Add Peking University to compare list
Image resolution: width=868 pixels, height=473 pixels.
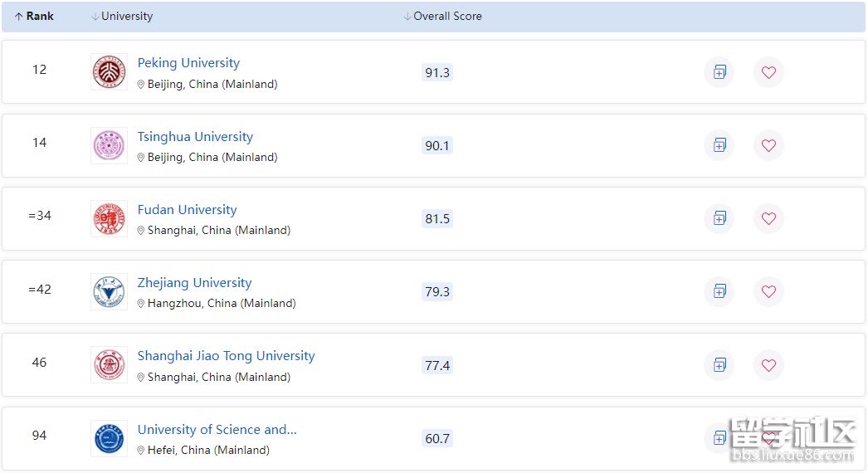(719, 72)
